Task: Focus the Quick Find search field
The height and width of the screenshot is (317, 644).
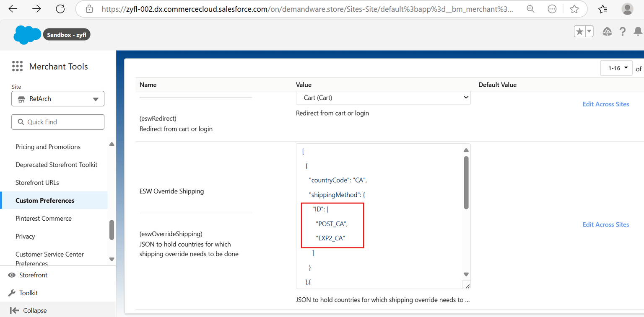Action: [x=58, y=122]
